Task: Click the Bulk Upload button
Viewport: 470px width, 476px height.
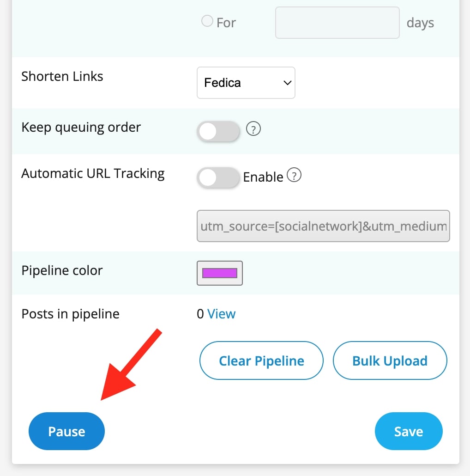Action: pyautogui.click(x=390, y=361)
